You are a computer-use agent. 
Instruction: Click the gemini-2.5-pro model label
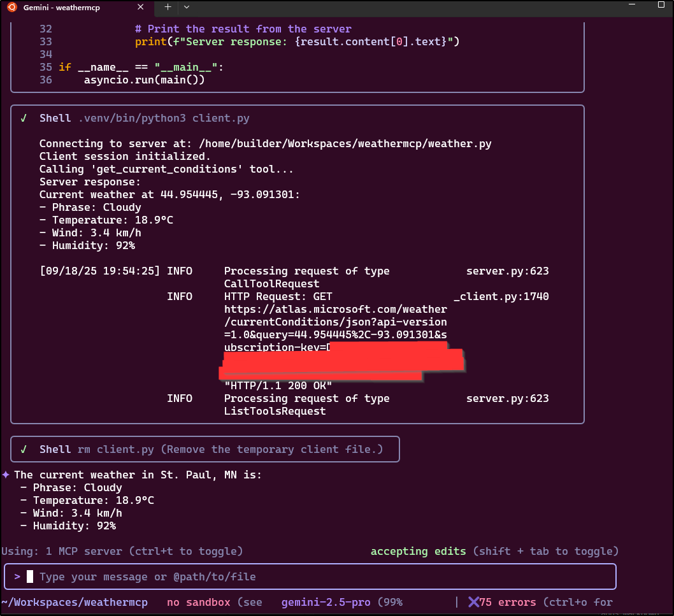[x=326, y=602]
